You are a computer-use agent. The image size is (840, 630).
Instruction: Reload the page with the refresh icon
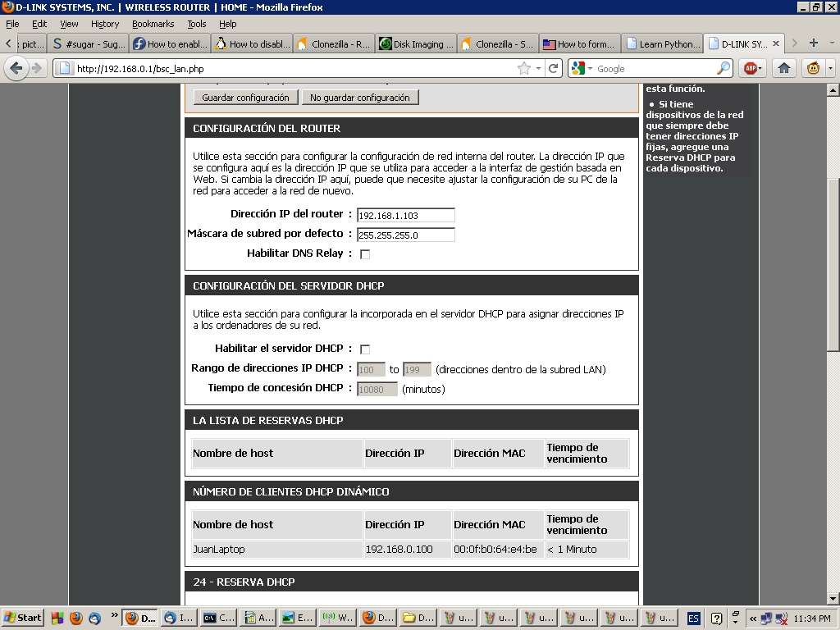pos(554,69)
